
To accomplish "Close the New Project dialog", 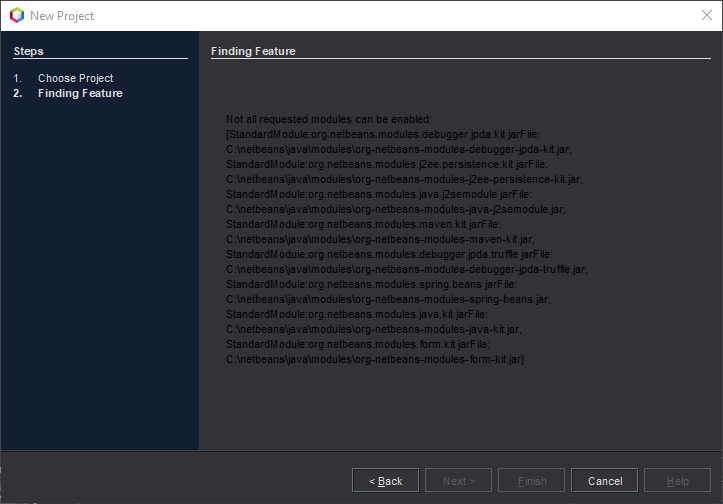I will [706, 15].
